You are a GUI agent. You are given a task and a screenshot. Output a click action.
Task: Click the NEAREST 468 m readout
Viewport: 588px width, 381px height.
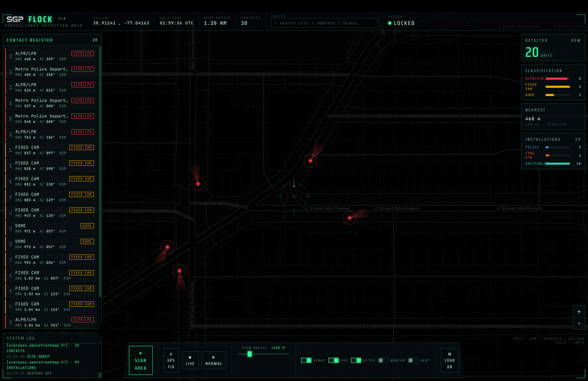532,118
